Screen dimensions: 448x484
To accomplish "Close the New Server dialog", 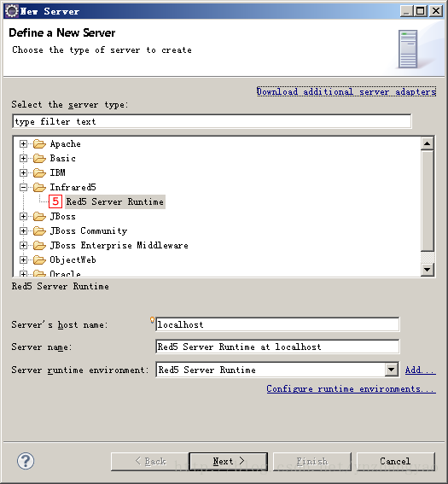I will click(x=436, y=11).
